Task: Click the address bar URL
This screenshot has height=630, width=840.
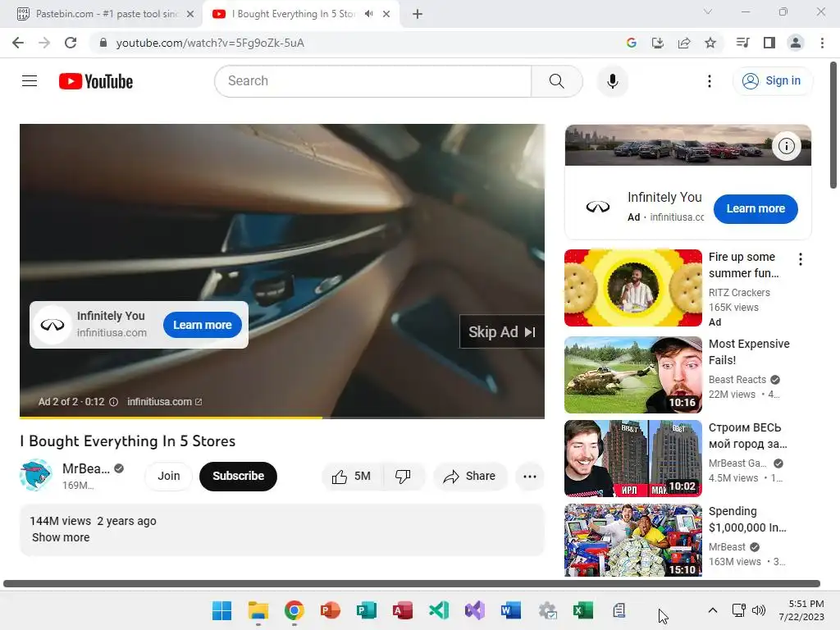Action: (210, 43)
